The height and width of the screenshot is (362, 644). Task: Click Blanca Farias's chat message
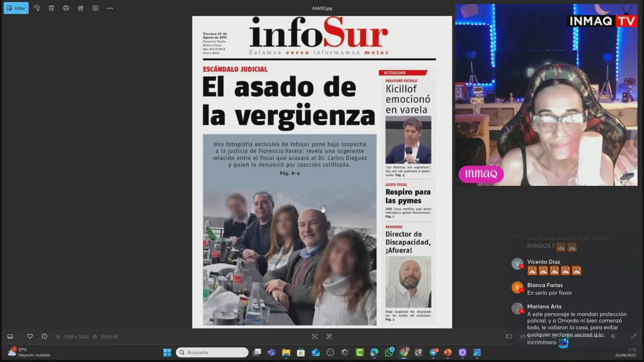(549, 293)
